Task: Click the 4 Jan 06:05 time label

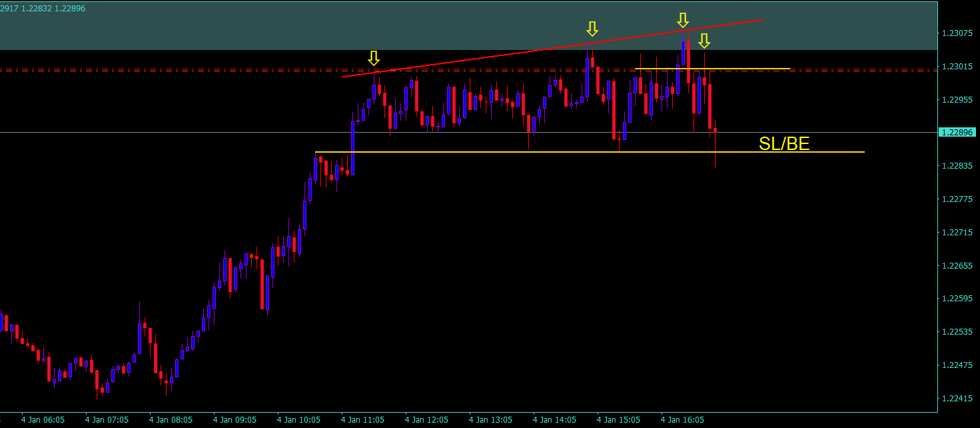Action: coord(43,420)
